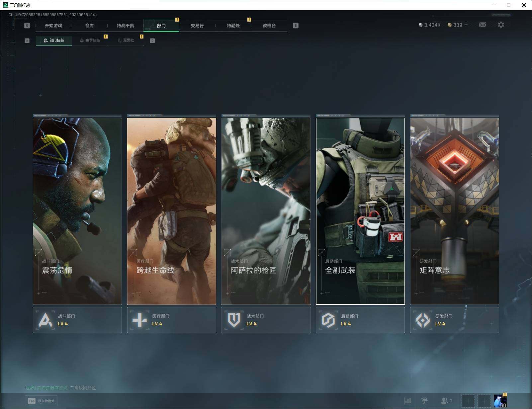Image resolution: width=532 pixels, height=409 pixels.
Task: Minimize the 三角洲行动 window
Action: coord(494,5)
